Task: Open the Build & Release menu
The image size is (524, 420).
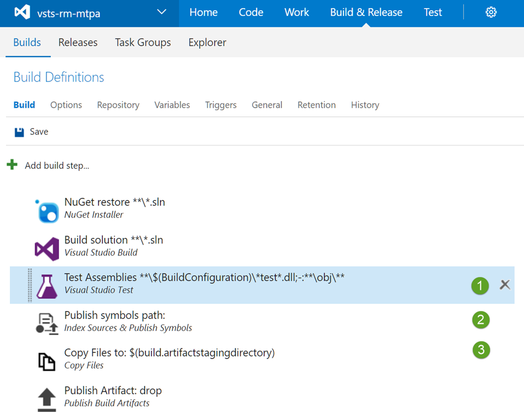Action: click(x=366, y=13)
